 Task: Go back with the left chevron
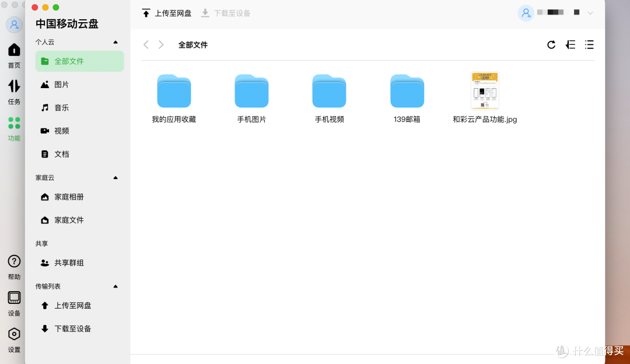(x=146, y=44)
